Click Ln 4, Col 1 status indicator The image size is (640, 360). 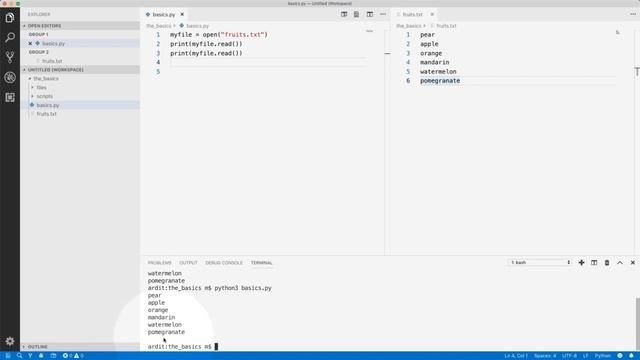tap(516, 356)
